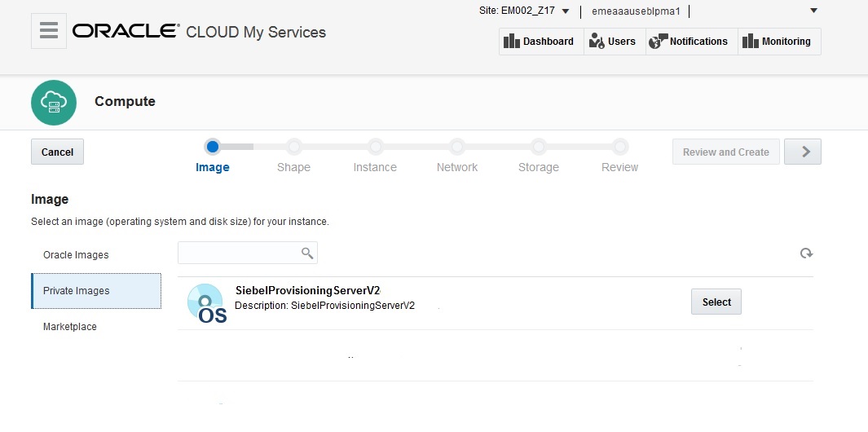868x432 pixels.
Task: Open the hamburger navigation menu
Action: [49, 31]
